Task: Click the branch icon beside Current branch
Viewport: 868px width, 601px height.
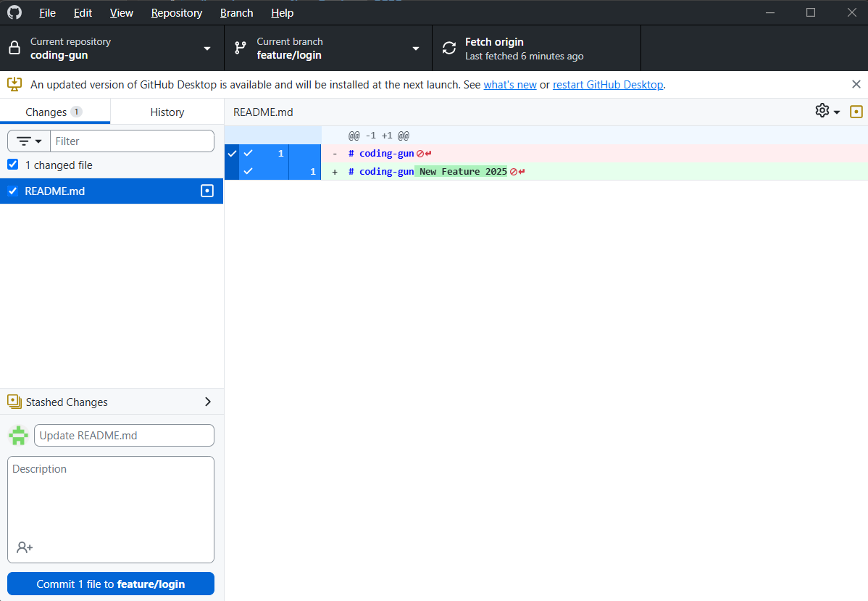Action: pyautogui.click(x=241, y=48)
